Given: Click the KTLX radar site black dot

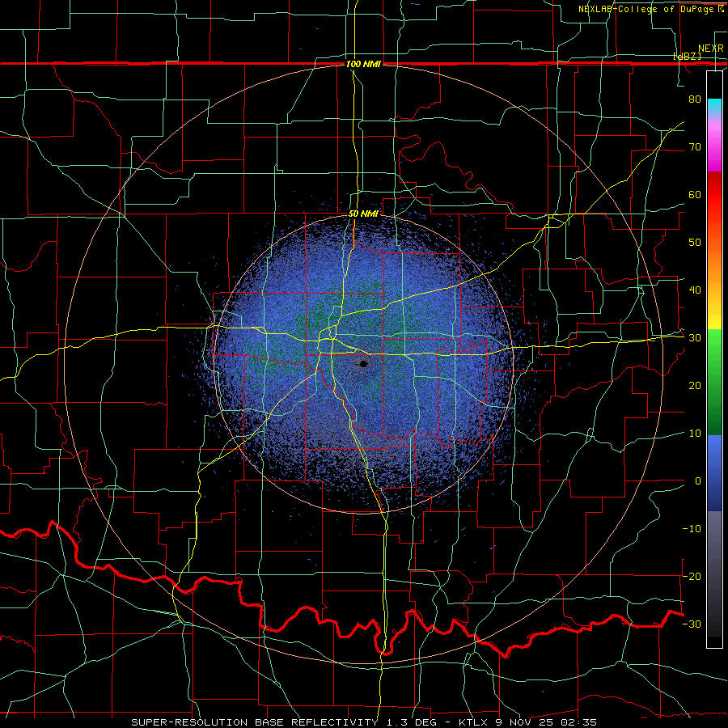Looking at the screenshot, I should click(x=363, y=364).
